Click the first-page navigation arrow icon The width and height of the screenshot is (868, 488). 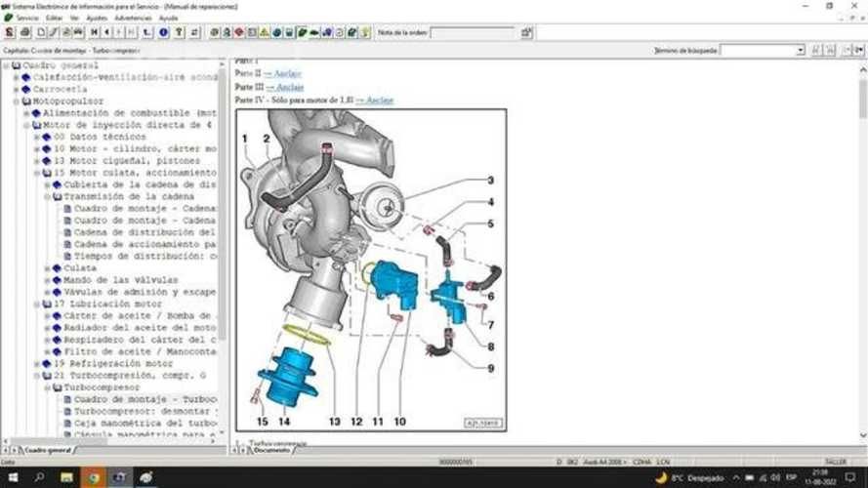(93, 32)
